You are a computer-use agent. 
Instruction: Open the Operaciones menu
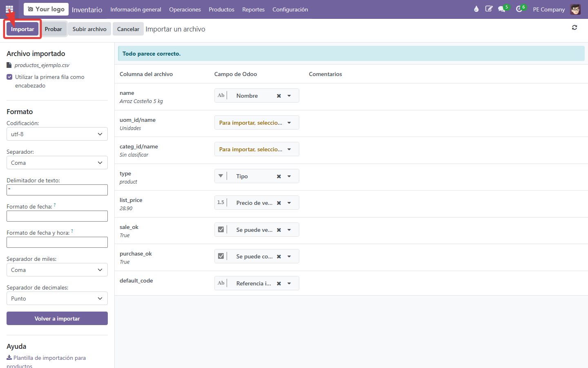click(x=185, y=9)
